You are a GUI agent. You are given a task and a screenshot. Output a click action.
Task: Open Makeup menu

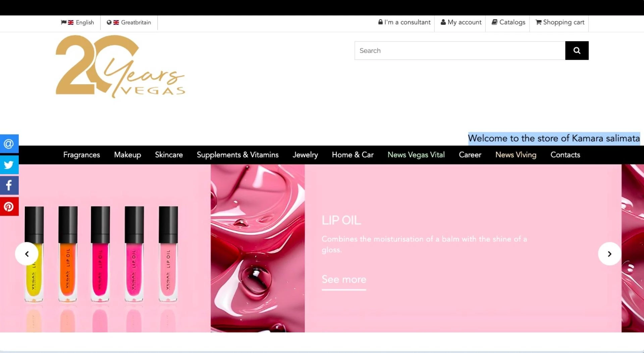click(127, 155)
